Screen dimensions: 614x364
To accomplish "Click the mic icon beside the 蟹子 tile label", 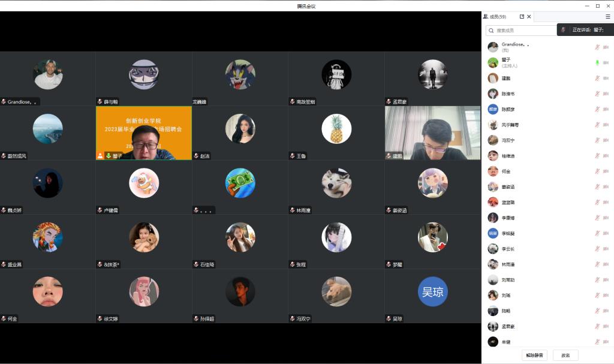I will click(109, 156).
